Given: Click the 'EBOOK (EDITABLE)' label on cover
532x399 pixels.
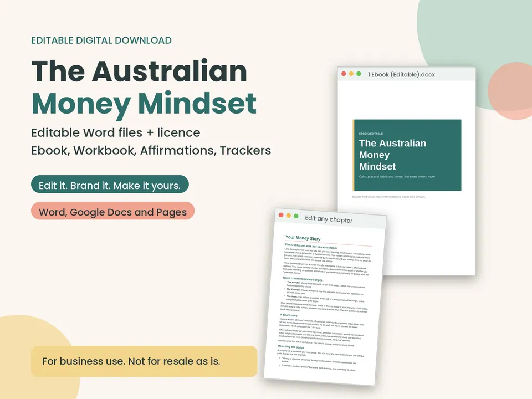Looking at the screenshot, I should pyautogui.click(x=371, y=134).
